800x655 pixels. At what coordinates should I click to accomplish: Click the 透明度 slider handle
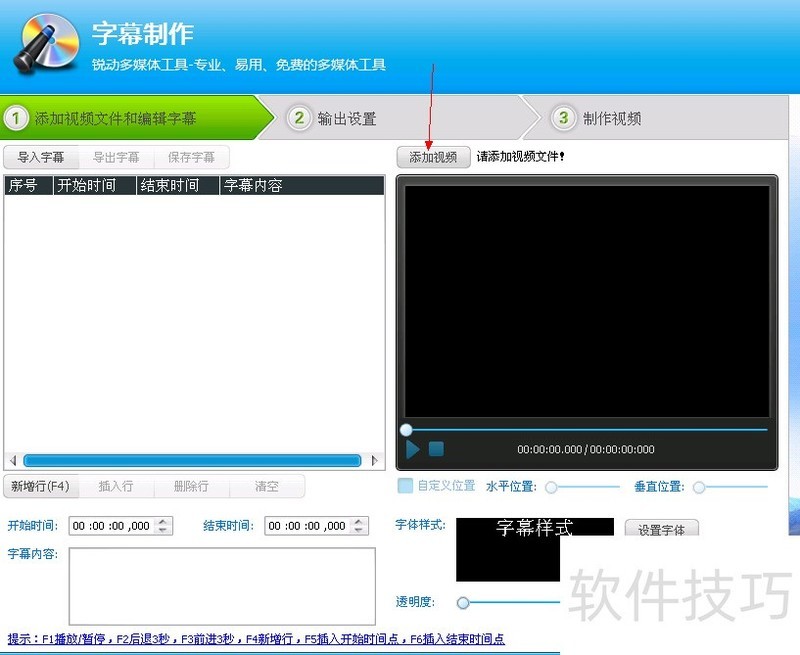pos(462,603)
